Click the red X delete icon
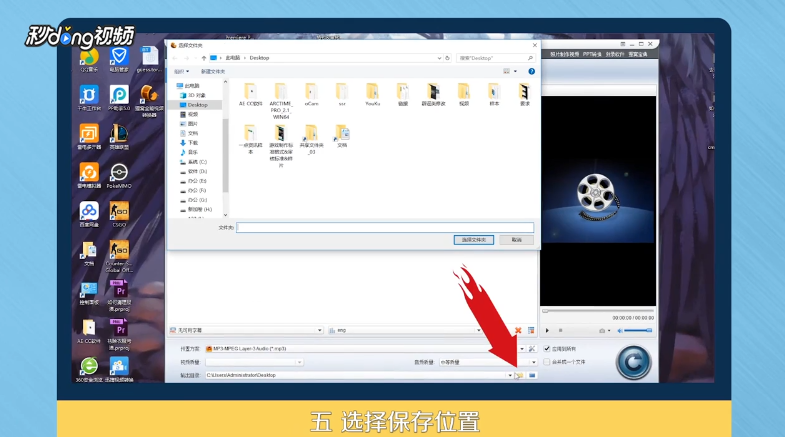Viewport: 785px width, 437px height. (518, 330)
